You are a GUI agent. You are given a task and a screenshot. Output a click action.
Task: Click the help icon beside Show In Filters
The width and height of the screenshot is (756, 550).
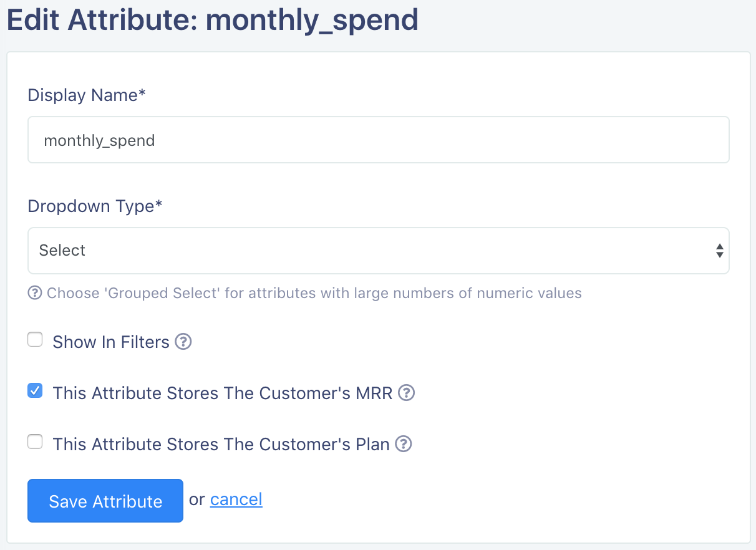(183, 342)
